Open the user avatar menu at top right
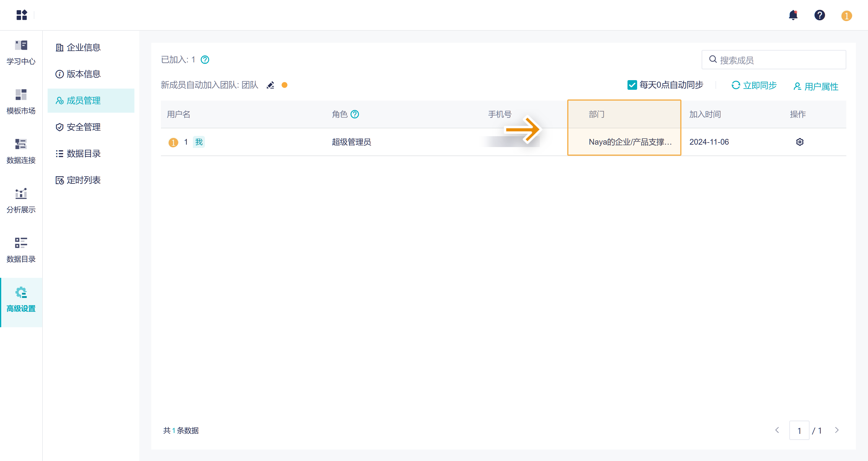Viewport: 868px width, 461px height. tap(846, 15)
